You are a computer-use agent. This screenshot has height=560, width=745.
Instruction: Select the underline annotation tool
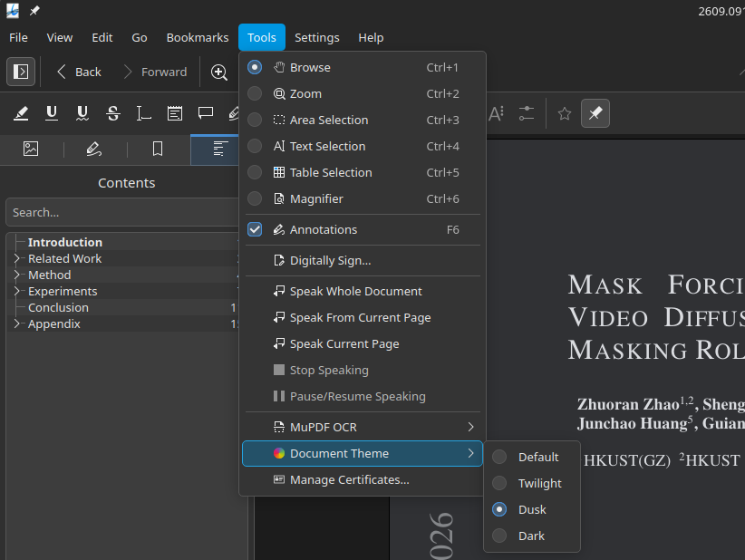52,113
